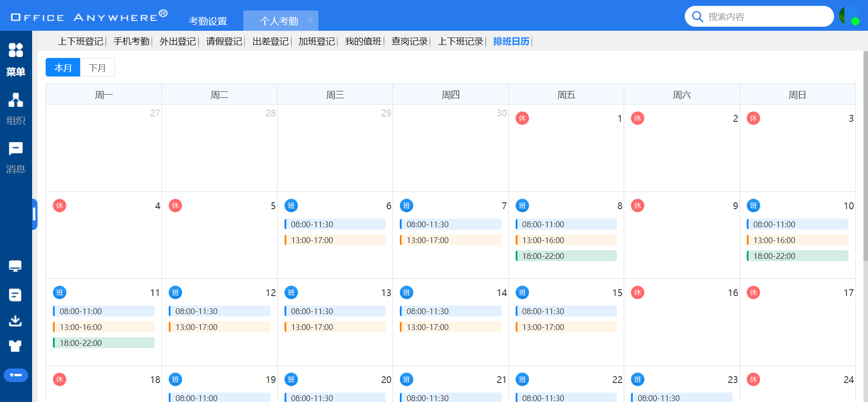Open 上下班登记 submenu

[x=81, y=42]
